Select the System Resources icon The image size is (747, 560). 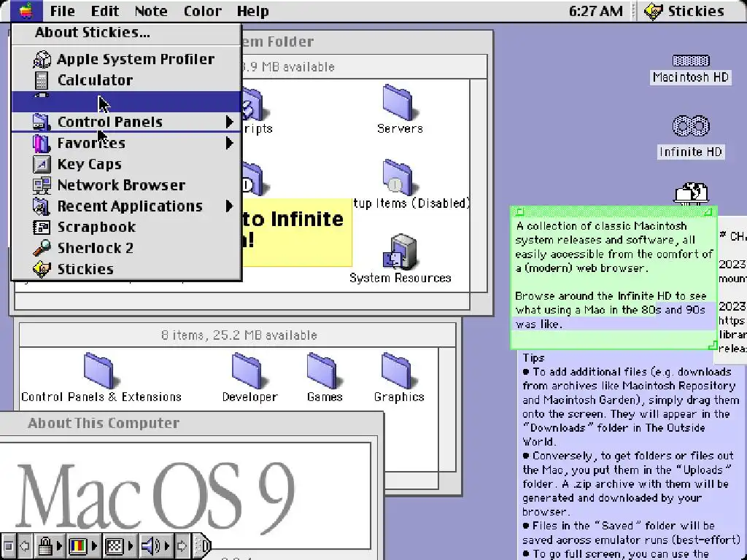(400, 252)
